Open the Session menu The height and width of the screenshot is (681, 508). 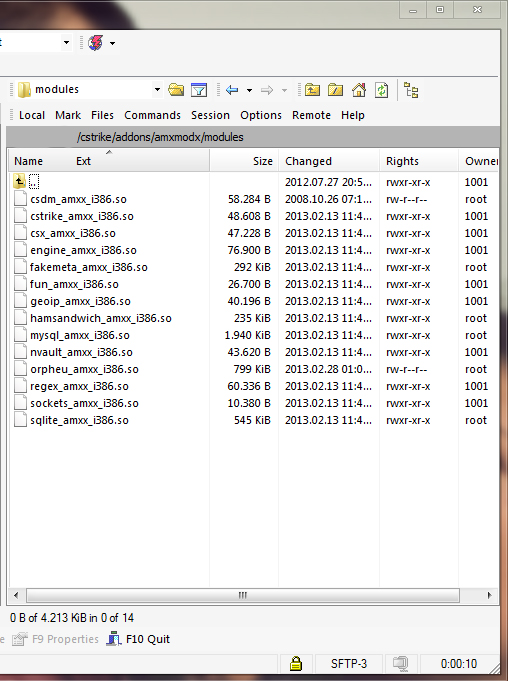tap(210, 115)
